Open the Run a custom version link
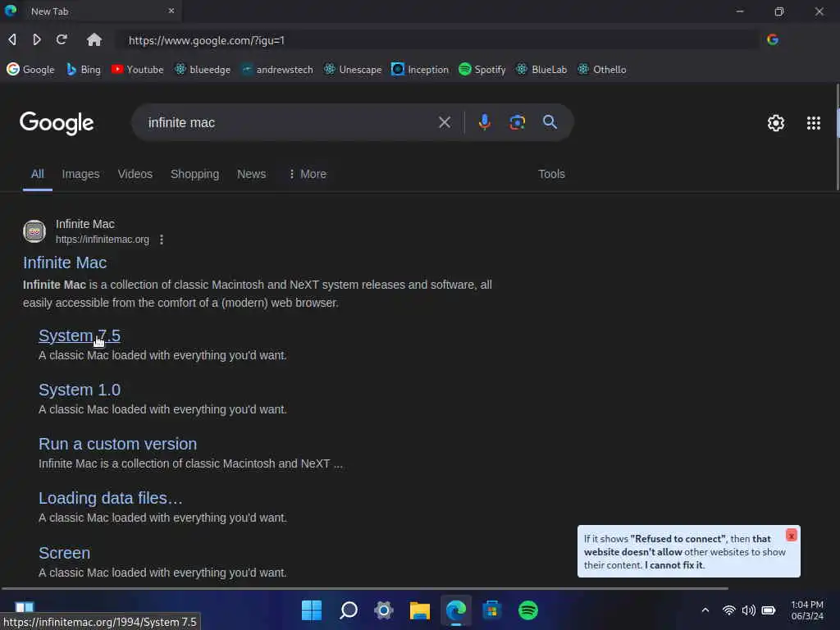840x630 pixels. pos(118,444)
